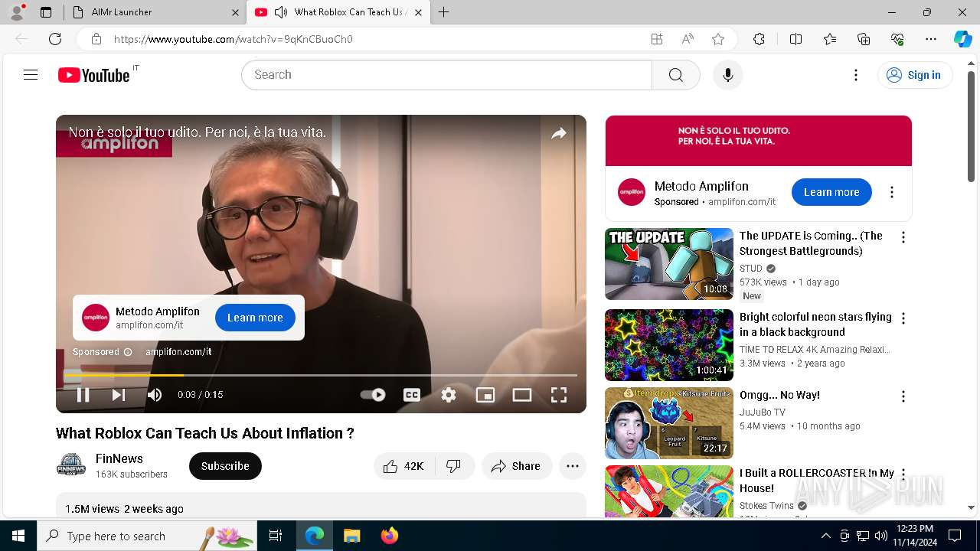Open the Omgg... No Way! thumbnail
Image resolution: width=980 pixels, height=551 pixels.
669,423
